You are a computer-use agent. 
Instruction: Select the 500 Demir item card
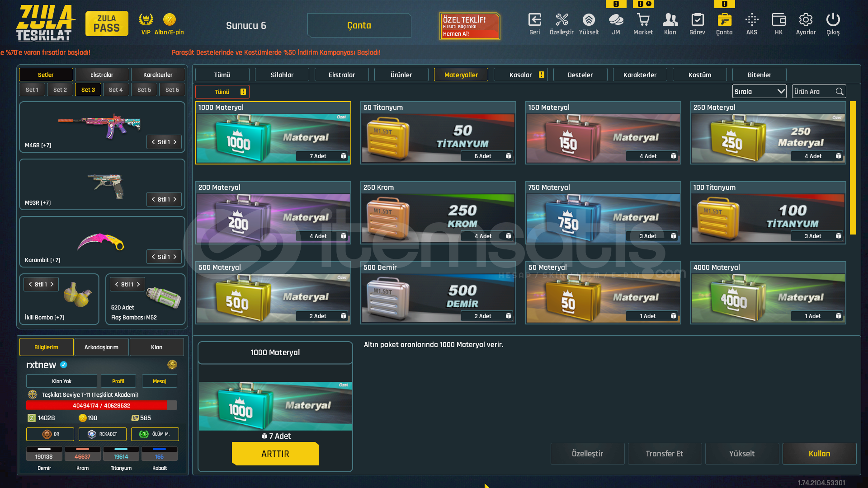438,293
